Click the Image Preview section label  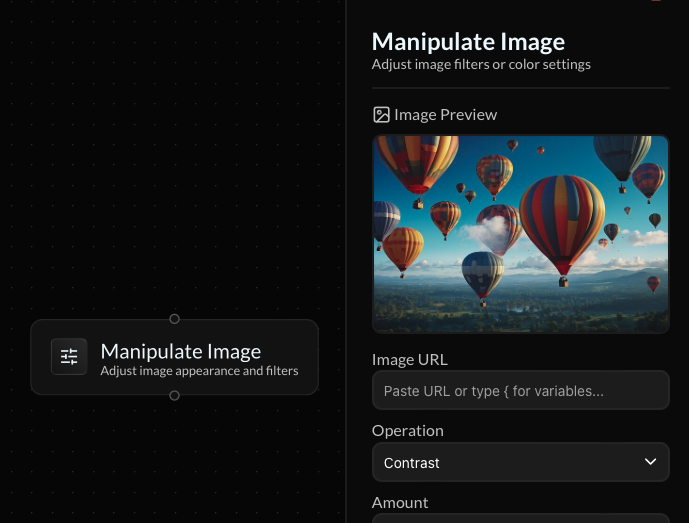445,115
